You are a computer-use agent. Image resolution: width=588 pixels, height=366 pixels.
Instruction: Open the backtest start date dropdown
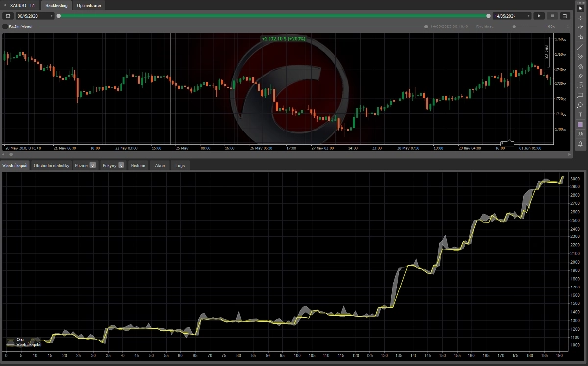click(34, 16)
